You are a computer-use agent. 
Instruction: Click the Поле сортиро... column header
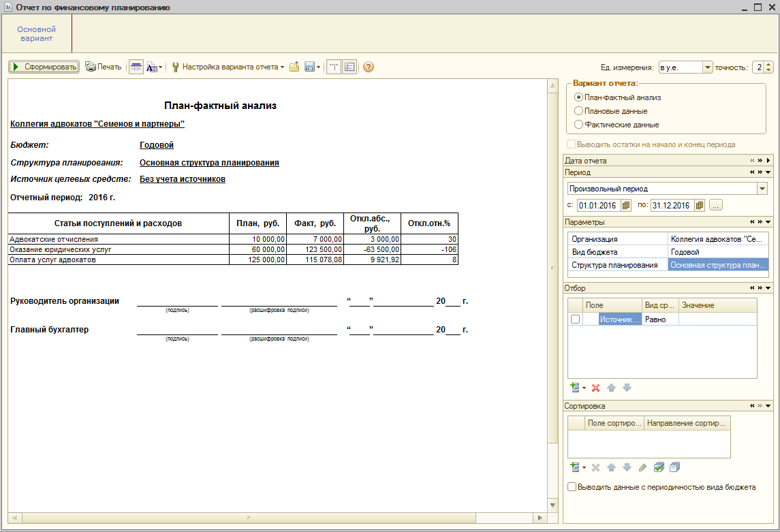pyautogui.click(x=614, y=423)
